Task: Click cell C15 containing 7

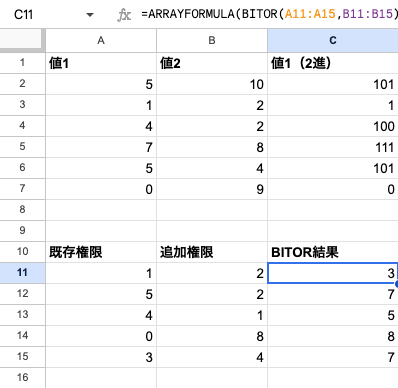Action: (333, 357)
